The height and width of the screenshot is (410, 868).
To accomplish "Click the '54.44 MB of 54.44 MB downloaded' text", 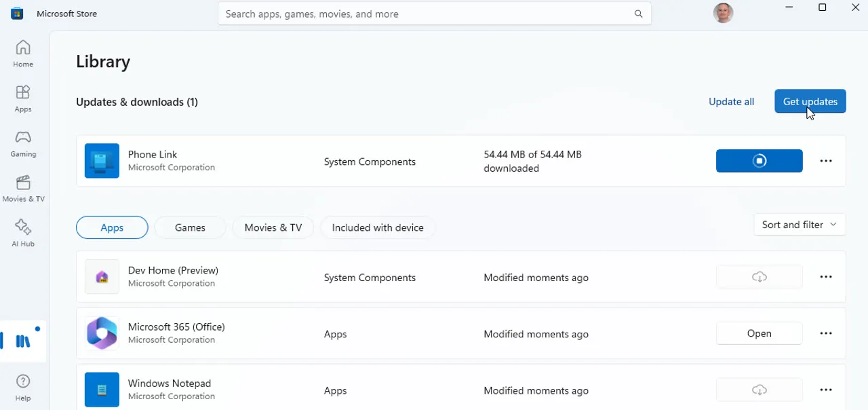I will (532, 162).
